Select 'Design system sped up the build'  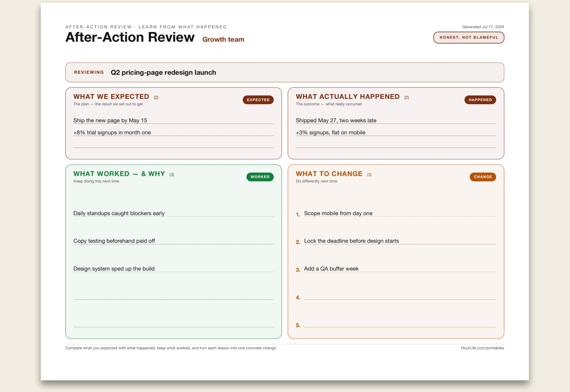tap(114, 269)
